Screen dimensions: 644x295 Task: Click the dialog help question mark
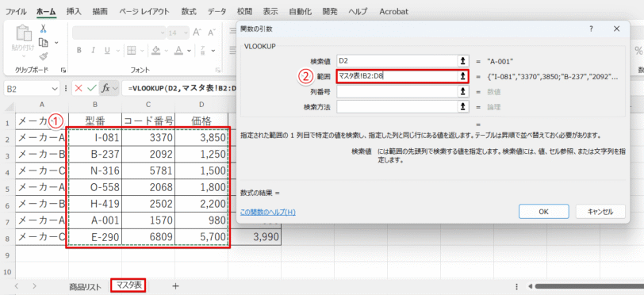[592, 29]
